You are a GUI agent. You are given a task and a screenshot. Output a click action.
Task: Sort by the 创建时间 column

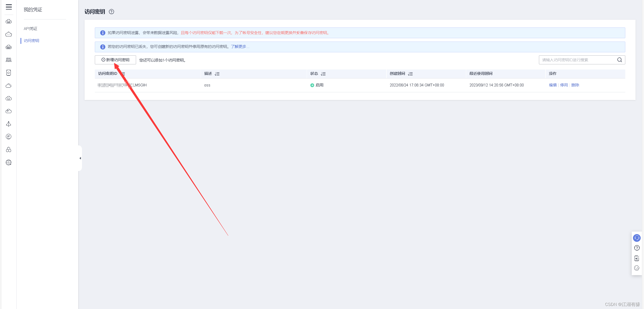tap(410, 74)
